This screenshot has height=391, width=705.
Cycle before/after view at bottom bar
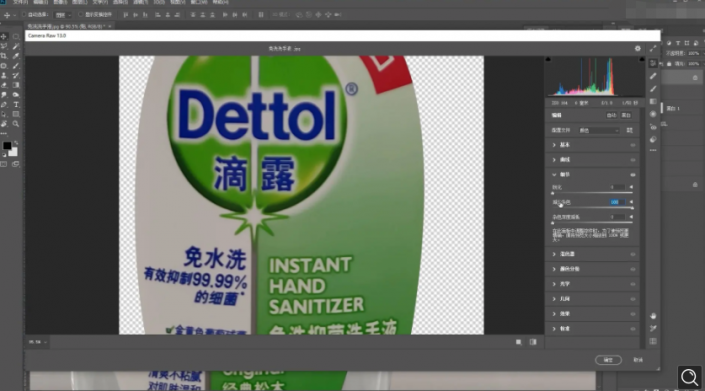pyautogui.click(x=533, y=342)
